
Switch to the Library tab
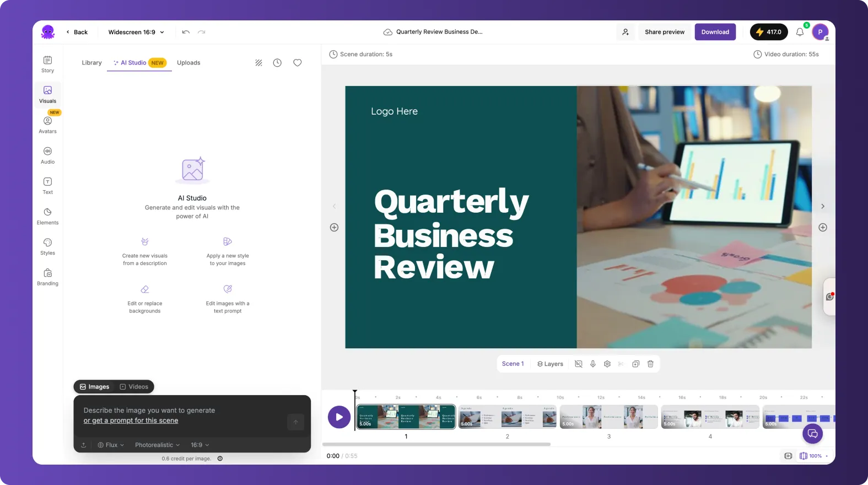[91, 63]
